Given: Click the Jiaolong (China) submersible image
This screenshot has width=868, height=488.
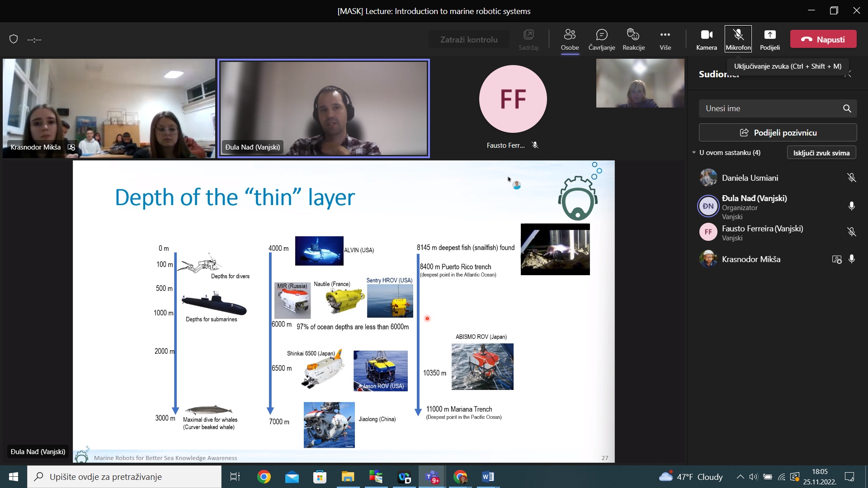Looking at the screenshot, I should pyautogui.click(x=329, y=425).
